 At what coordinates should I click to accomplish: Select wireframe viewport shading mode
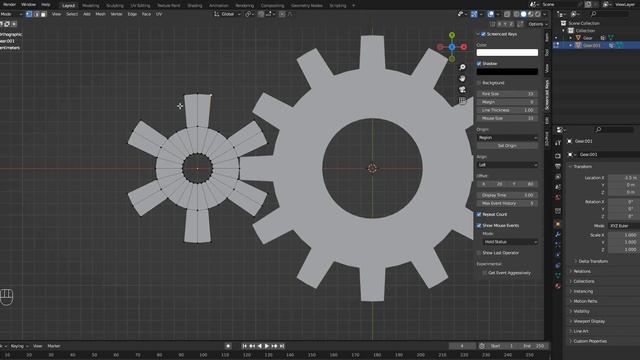[x=516, y=14]
